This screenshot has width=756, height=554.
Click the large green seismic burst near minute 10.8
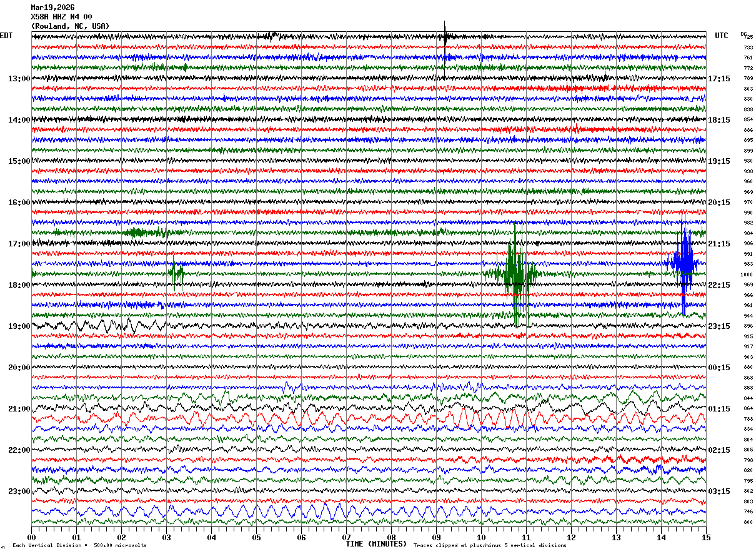pyautogui.click(x=516, y=274)
